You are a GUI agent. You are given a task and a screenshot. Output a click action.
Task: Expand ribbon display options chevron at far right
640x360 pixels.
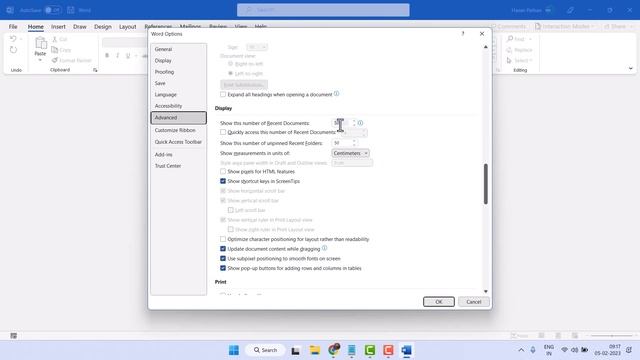(631, 69)
